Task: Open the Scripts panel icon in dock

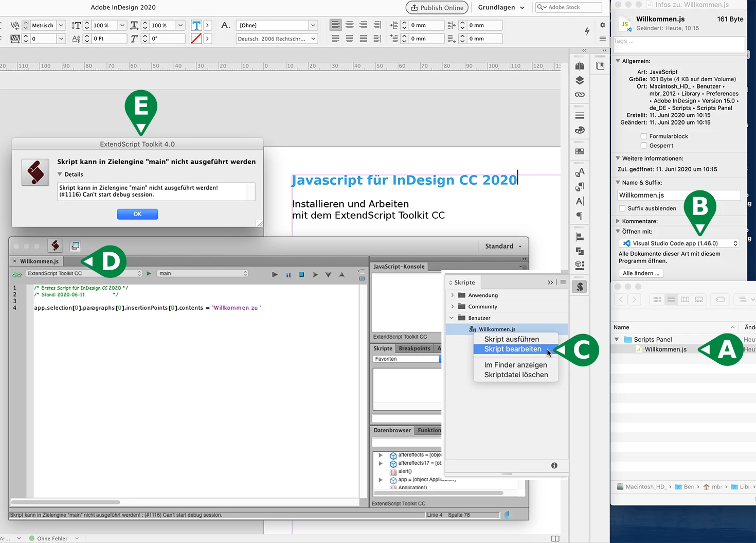Action: point(580,287)
